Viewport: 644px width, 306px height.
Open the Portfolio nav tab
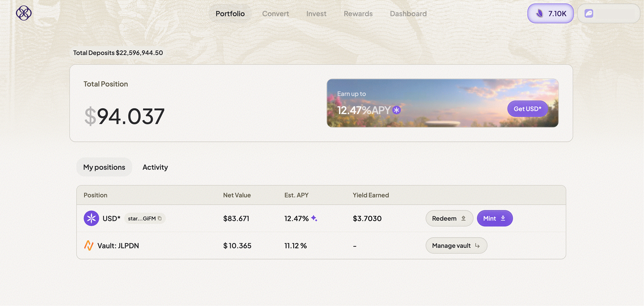click(x=230, y=14)
